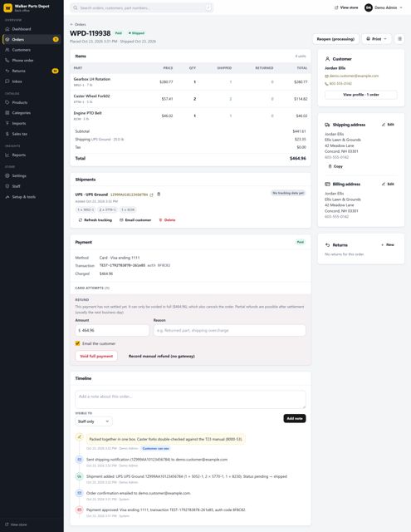Click the No tracking data yet badge
411x532 pixels.
pyautogui.click(x=288, y=193)
